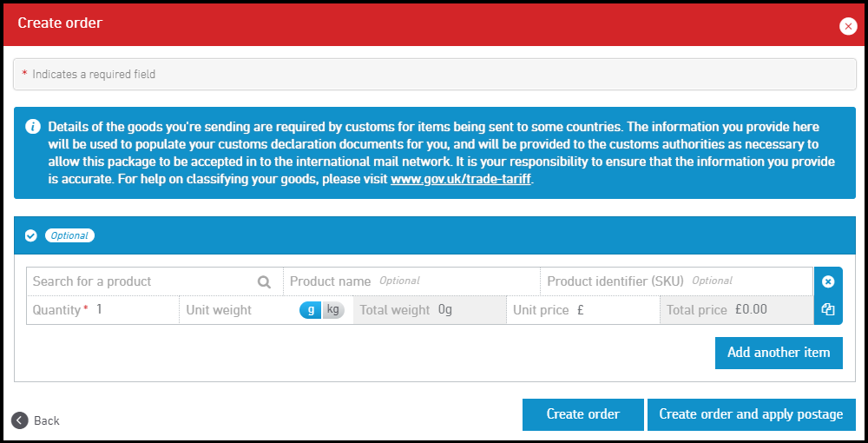Screen dimensions: 868x443
Task: Select Create order and apply postage
Action: (751, 414)
